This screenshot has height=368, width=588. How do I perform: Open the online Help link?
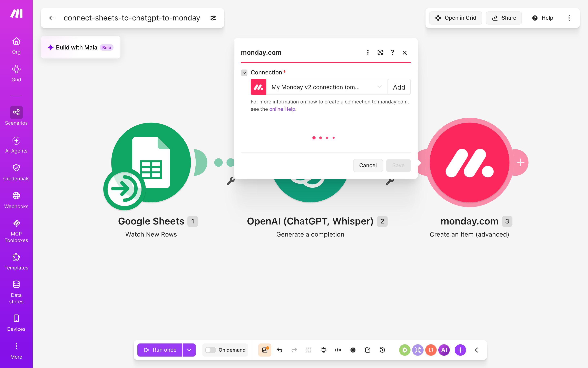282,109
